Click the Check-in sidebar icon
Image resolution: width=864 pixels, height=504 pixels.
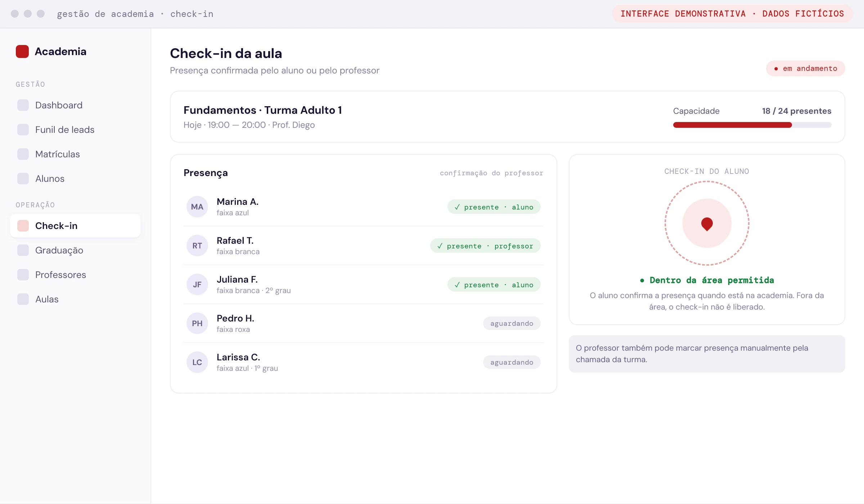tap(23, 226)
